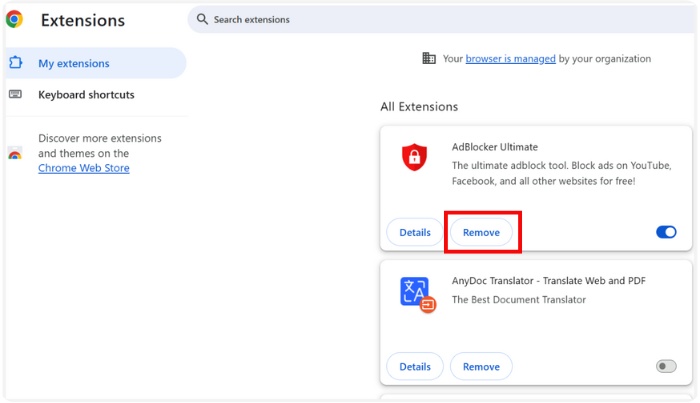Image resolution: width=700 pixels, height=403 pixels.
Task: Remove the AdBlocker Ultimate extension
Action: tap(481, 232)
